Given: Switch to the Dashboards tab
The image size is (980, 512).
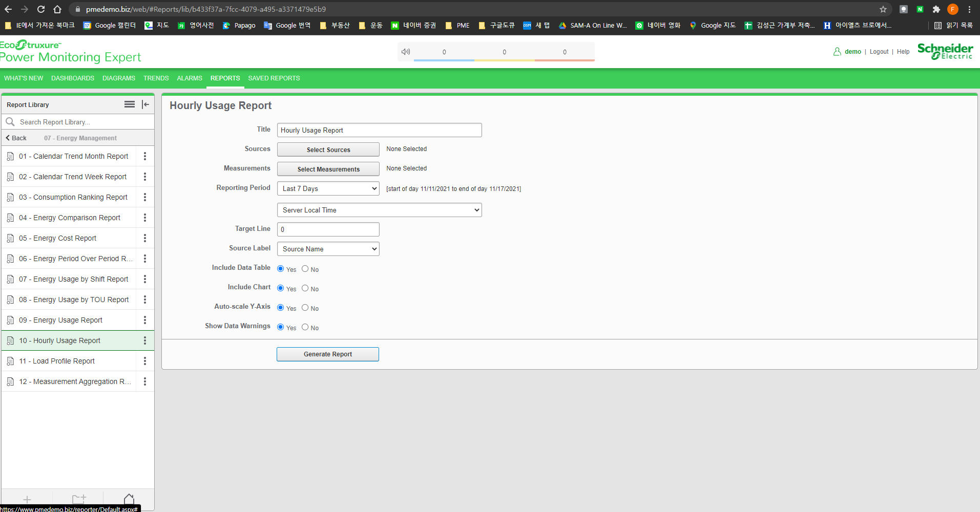Looking at the screenshot, I should 73,78.
